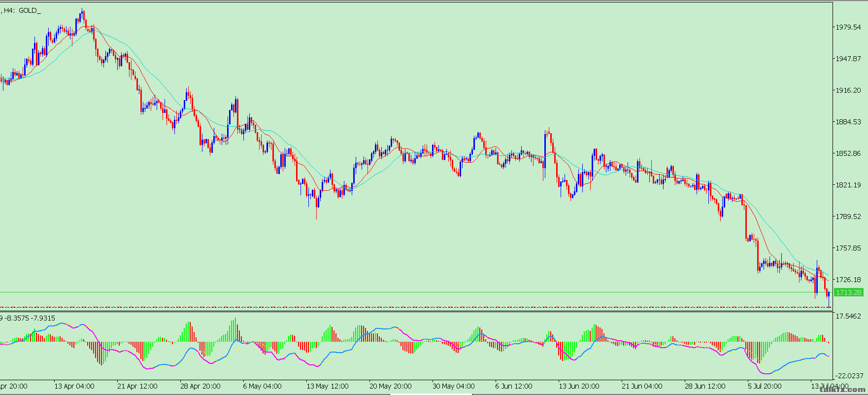The height and width of the screenshot is (395, 868).
Task: Click the 21 Apr 12:00 time label
Action: coord(137,386)
